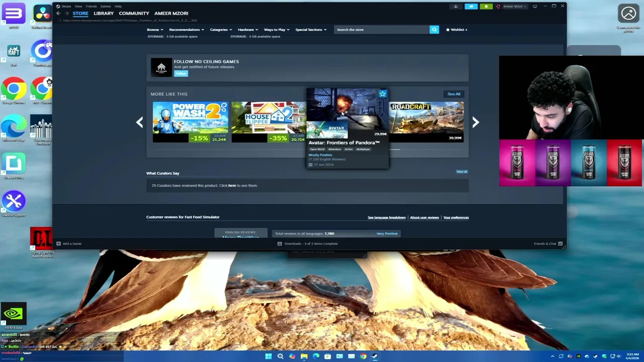Open the Help menu
Screen dimensions: 644x362
point(118,7)
